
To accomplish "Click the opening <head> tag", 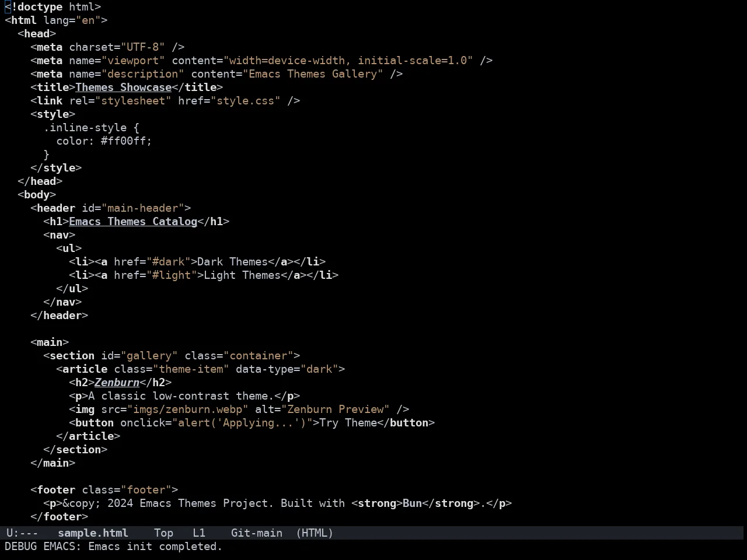I will pos(37,34).
